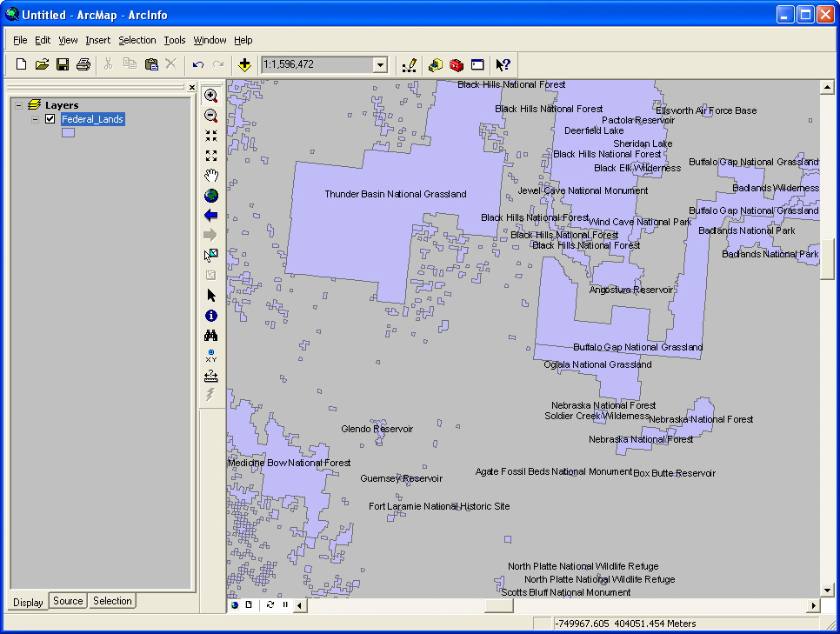840x634 pixels.
Task: Uncheck the Federal_Lands layer checkbox
Action: click(x=50, y=119)
